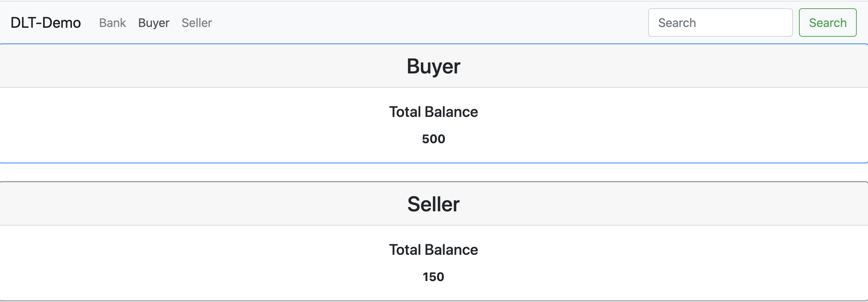Click empty navbar space beside Seller link
Viewport: 868px width, 302px height.
click(x=413, y=22)
